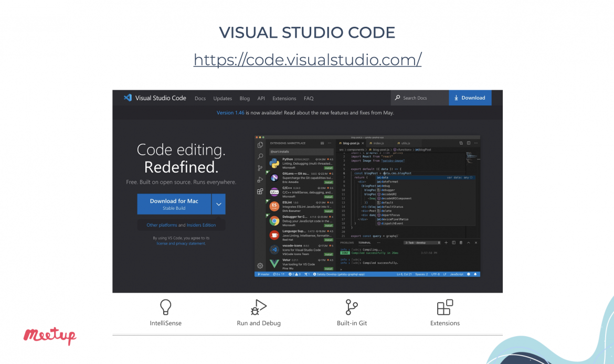Select the Vetur extension icon
Image resolution: width=614 pixels, height=364 pixels.
274,264
